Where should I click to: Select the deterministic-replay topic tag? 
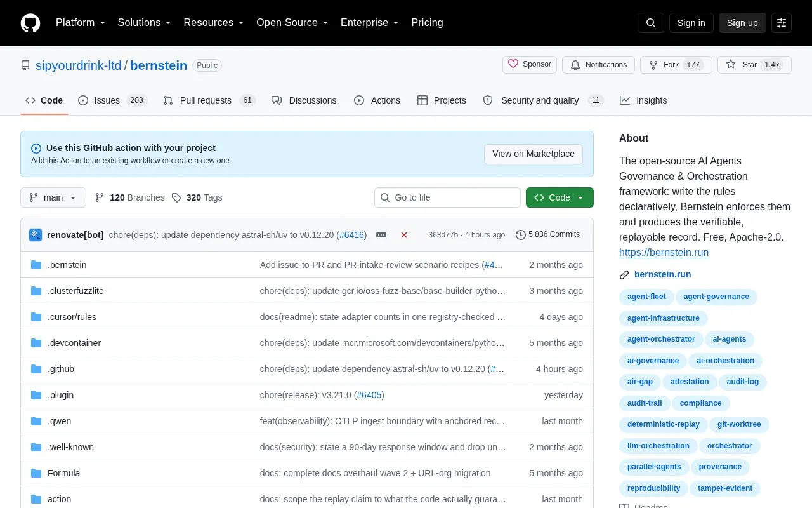tap(663, 424)
